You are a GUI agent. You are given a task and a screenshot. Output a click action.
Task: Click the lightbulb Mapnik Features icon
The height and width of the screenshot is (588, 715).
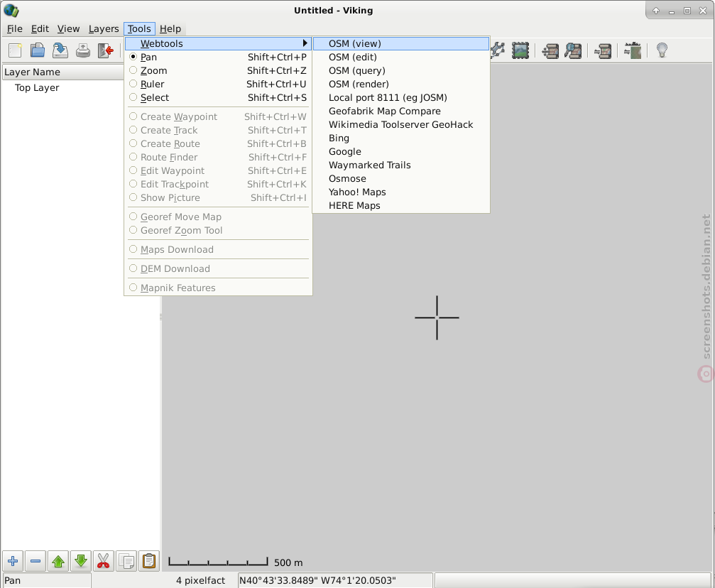click(662, 50)
